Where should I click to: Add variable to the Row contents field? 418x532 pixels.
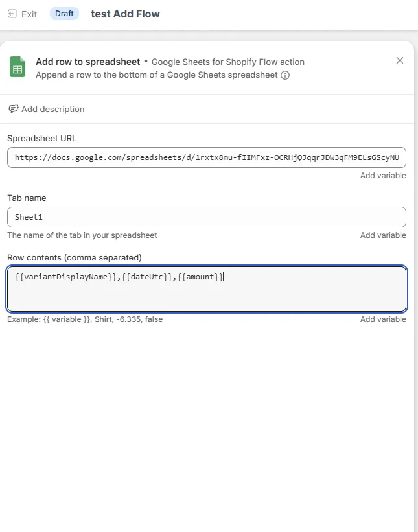point(383,319)
